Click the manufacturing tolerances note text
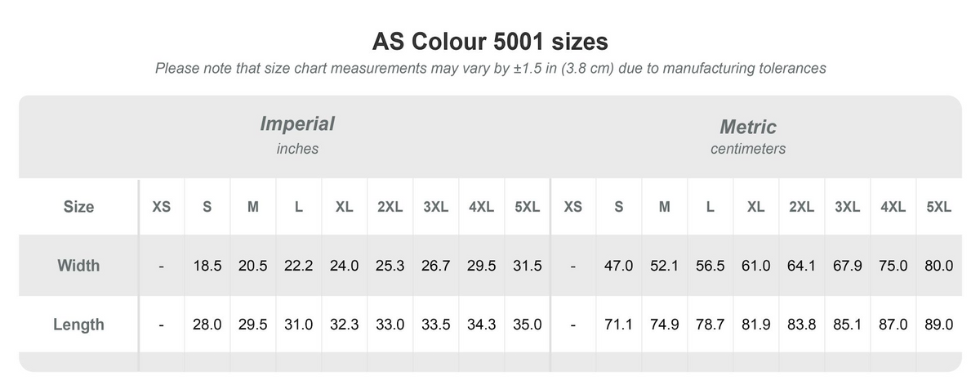This screenshot has height=390, width=980. pyautogui.click(x=490, y=69)
